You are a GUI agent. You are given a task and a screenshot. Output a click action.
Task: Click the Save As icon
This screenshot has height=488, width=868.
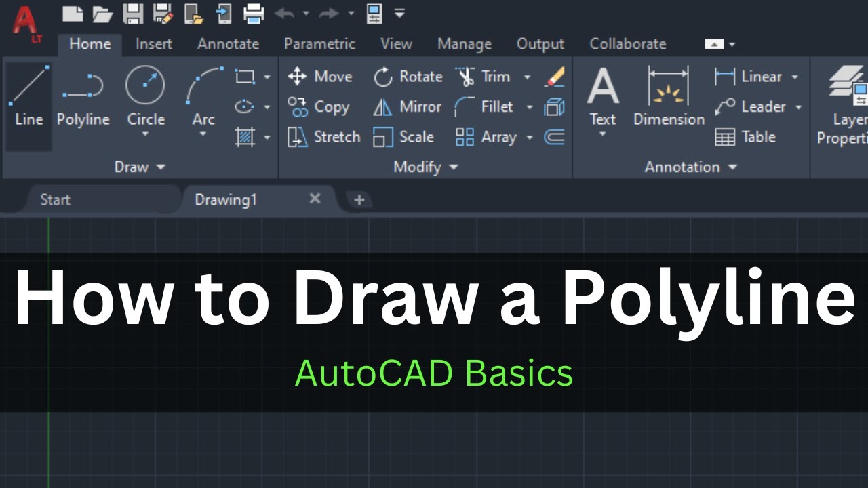click(x=163, y=12)
